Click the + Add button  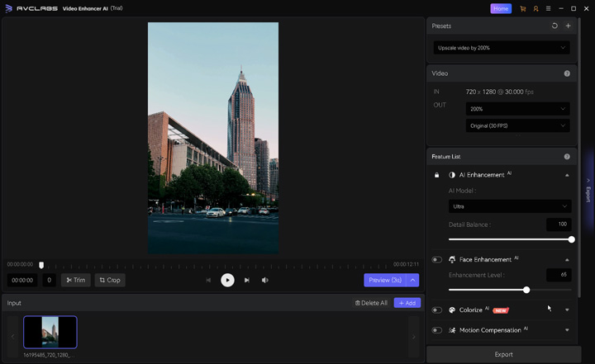click(x=407, y=303)
